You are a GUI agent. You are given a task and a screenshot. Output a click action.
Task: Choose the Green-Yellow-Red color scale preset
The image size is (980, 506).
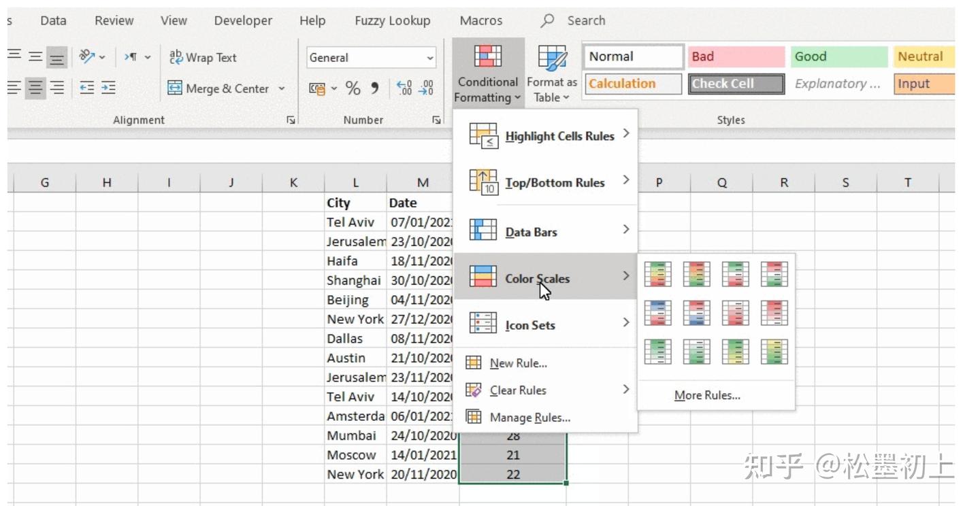point(657,274)
